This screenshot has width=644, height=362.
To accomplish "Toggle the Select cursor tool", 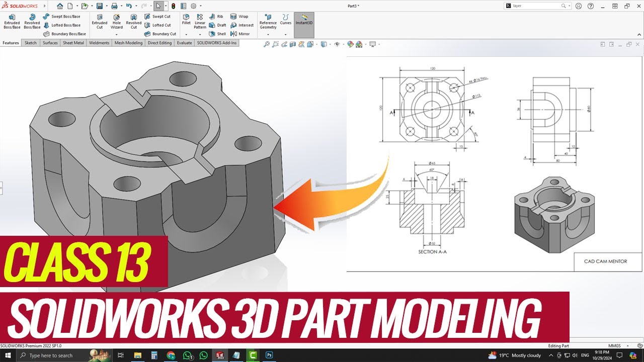I will [x=158, y=6].
